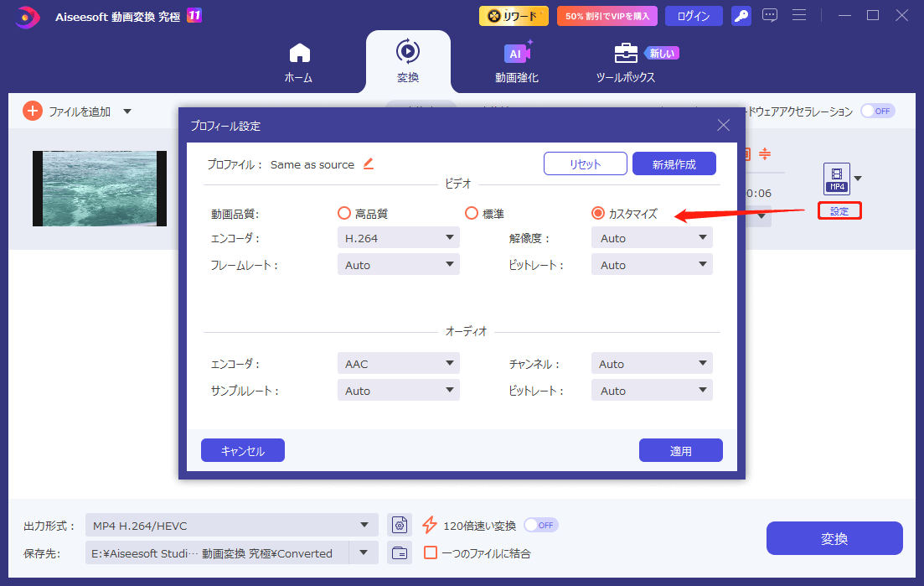Click the output folder icon
Image resolution: width=924 pixels, height=586 pixels.
tap(400, 552)
